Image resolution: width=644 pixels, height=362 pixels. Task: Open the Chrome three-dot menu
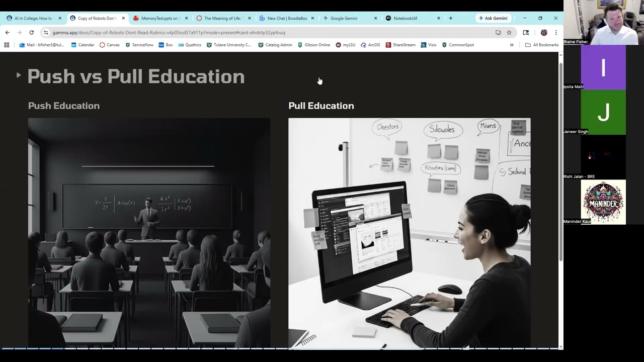(x=556, y=32)
